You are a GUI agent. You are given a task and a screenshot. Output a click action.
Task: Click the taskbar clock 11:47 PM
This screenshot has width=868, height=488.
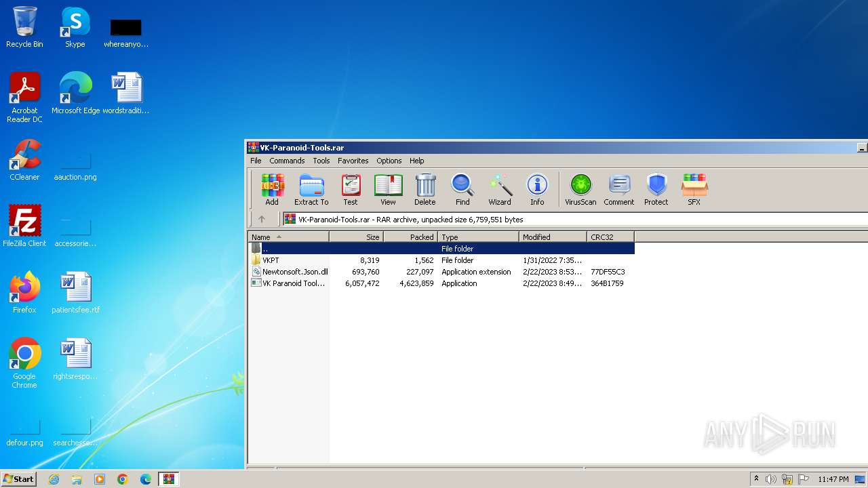point(833,479)
